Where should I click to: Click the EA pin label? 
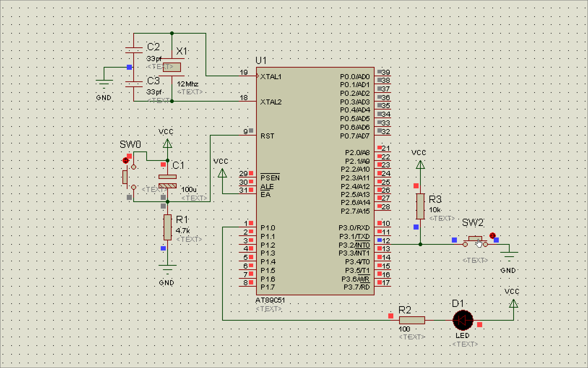click(x=265, y=194)
